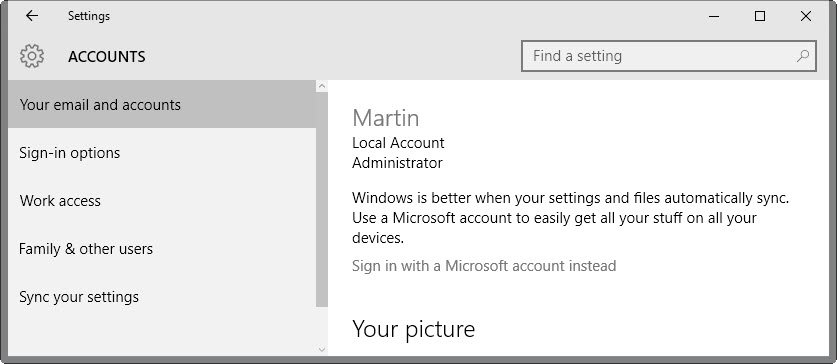Click sidebar scrollbar down arrow

point(322,350)
